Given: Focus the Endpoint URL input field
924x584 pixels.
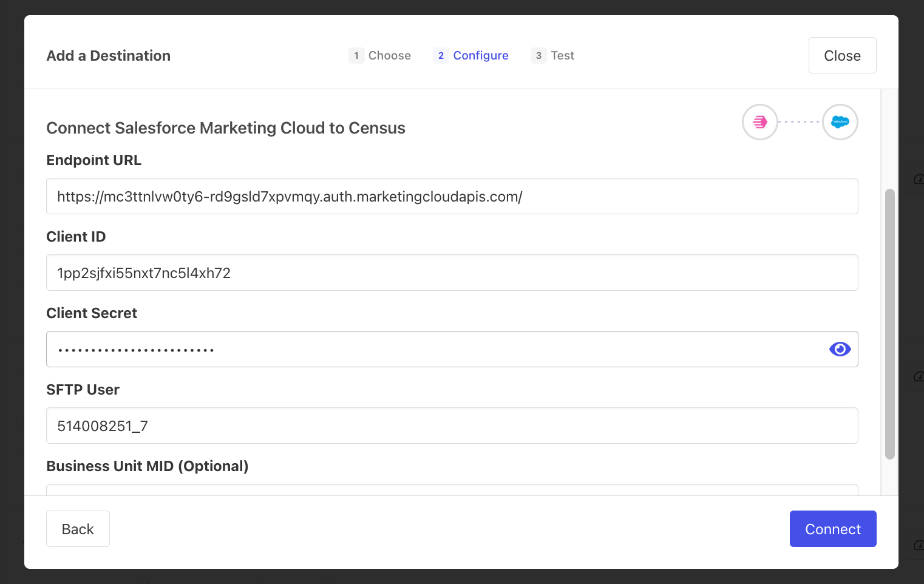Looking at the screenshot, I should (x=452, y=196).
